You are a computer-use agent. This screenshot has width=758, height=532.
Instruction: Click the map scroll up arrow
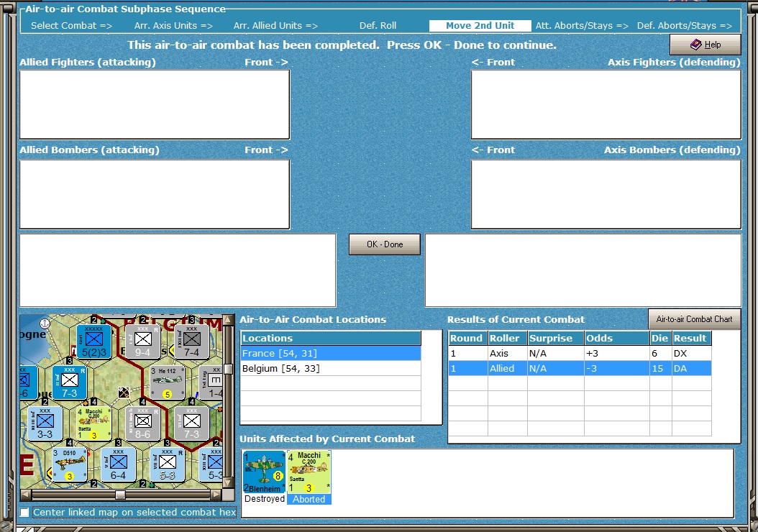click(229, 321)
